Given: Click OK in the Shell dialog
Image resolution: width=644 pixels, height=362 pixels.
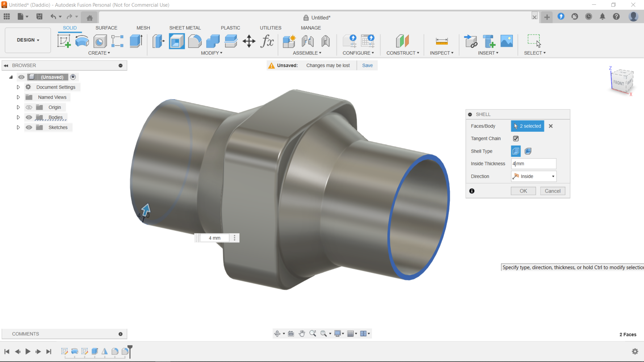Looking at the screenshot, I should coord(523,191).
